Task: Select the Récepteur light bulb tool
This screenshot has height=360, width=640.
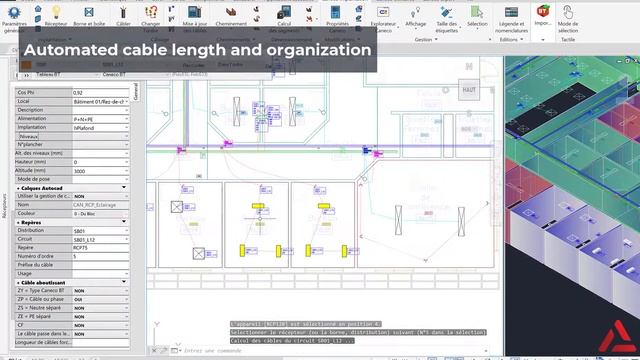Action: (56, 16)
